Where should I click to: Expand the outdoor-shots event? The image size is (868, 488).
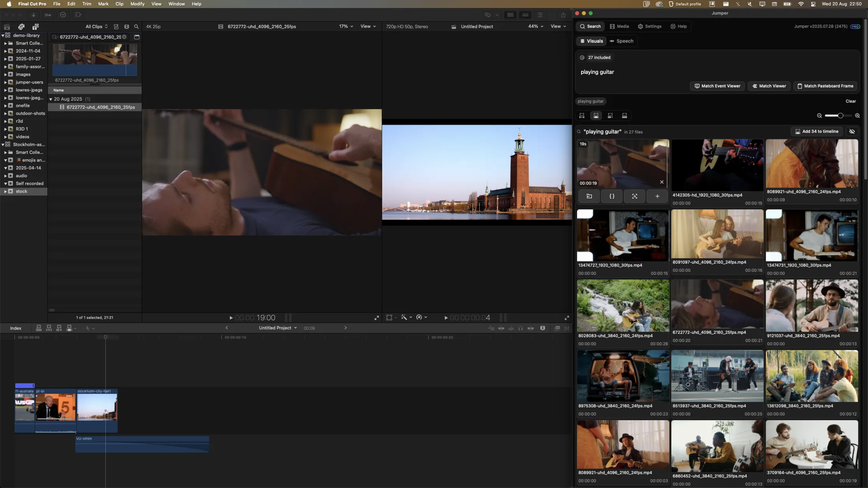pyautogui.click(x=5, y=114)
